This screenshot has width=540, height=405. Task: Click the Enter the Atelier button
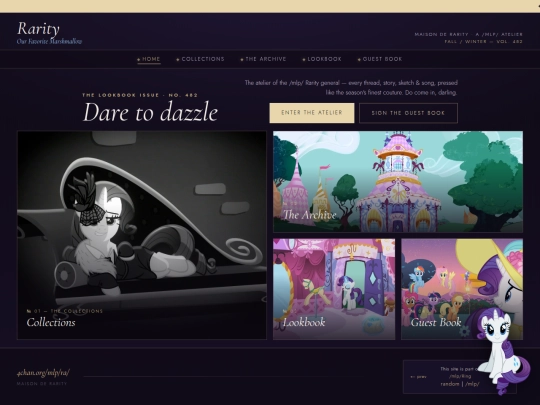[x=312, y=113]
